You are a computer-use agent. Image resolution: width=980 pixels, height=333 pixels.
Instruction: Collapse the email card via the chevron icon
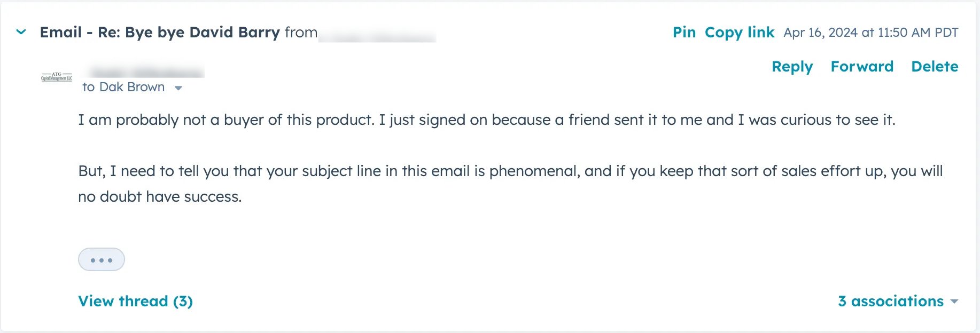pos(20,31)
